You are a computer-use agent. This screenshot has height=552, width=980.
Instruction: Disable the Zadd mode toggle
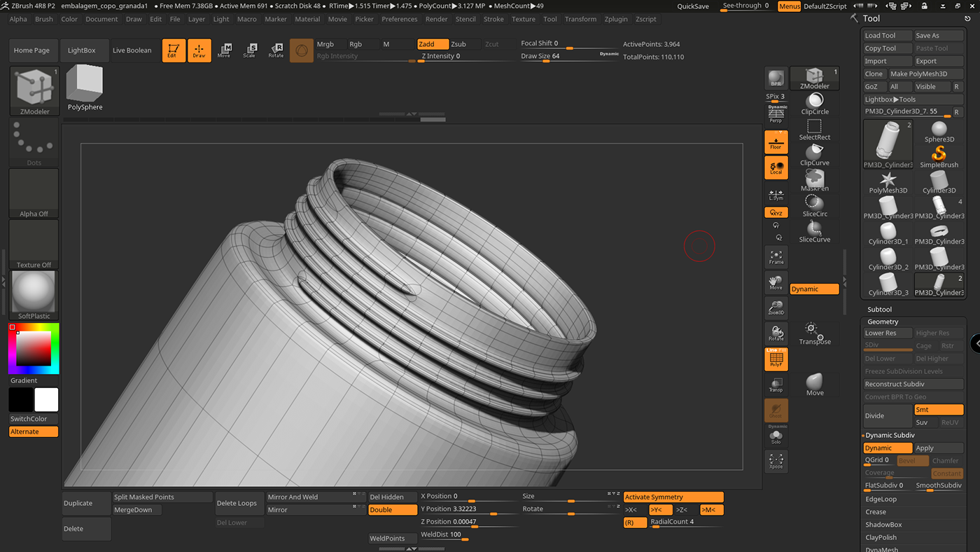(433, 44)
